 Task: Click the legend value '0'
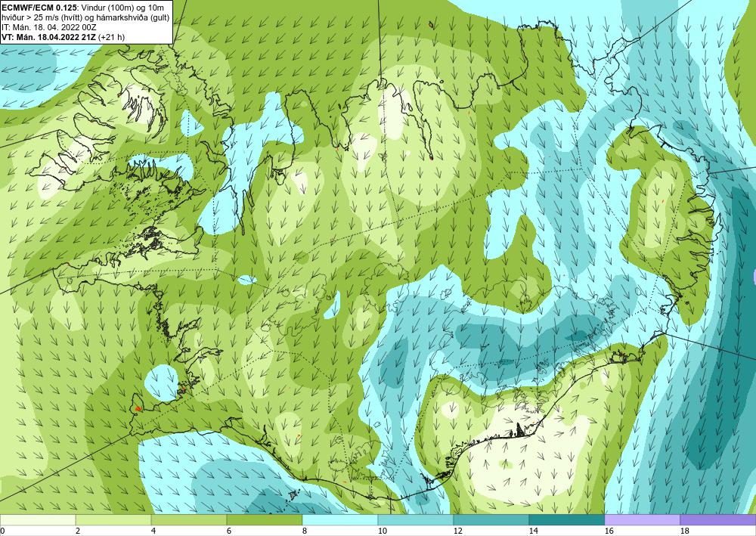(x=2, y=531)
